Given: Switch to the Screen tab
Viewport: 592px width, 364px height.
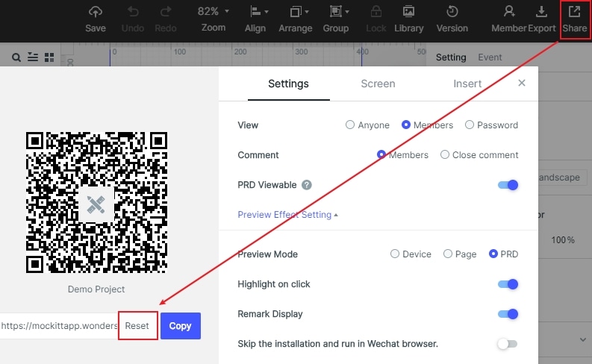Looking at the screenshot, I should pyautogui.click(x=378, y=84).
